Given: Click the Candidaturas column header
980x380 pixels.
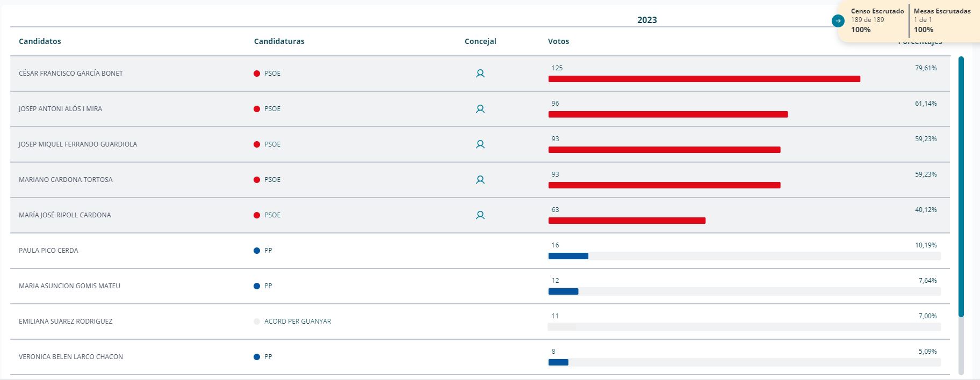Looking at the screenshot, I should 279,41.
